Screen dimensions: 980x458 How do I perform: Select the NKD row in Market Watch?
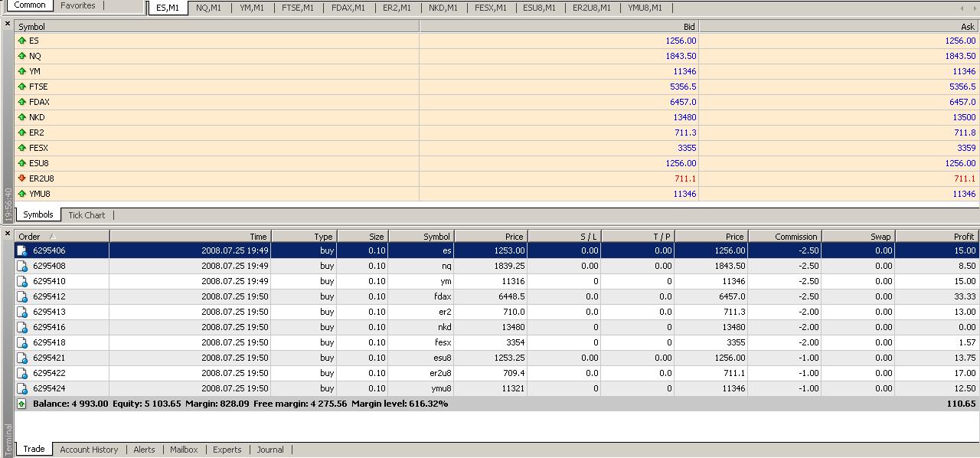(216, 117)
